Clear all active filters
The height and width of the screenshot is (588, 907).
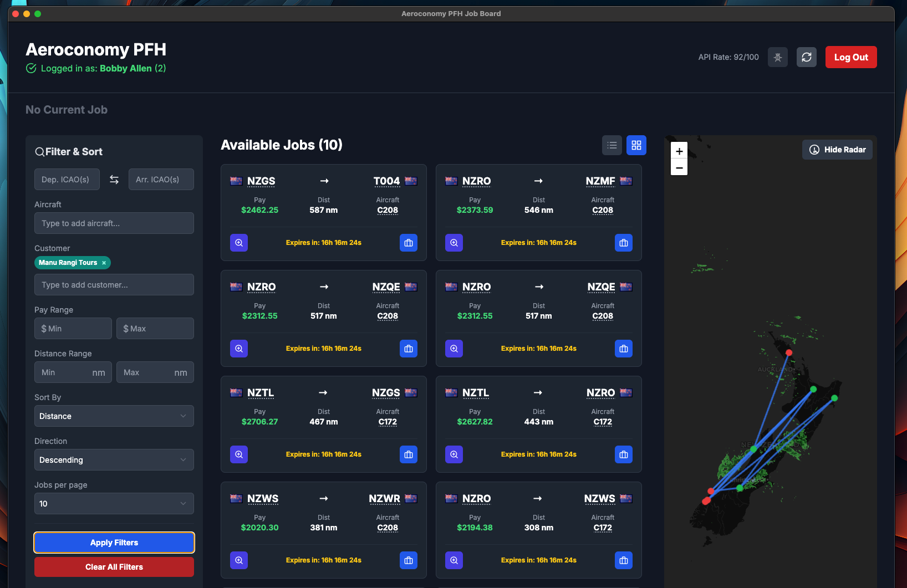tap(114, 567)
